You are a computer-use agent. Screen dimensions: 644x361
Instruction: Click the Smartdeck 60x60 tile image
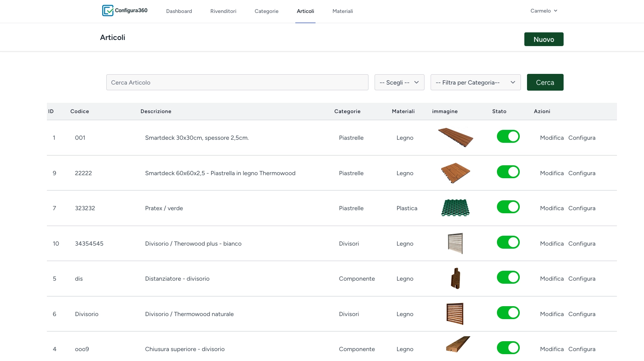[455, 173]
